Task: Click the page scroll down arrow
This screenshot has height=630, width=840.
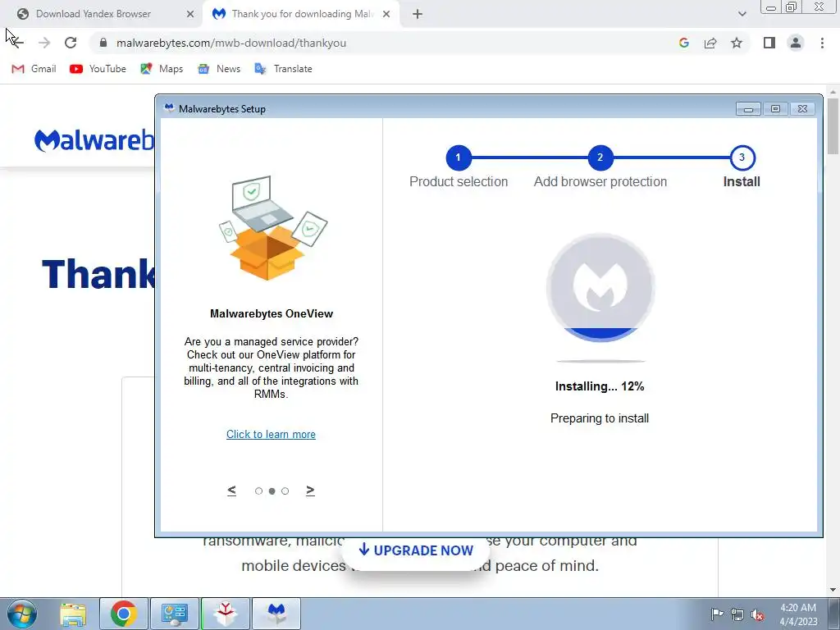Action: 833,590
